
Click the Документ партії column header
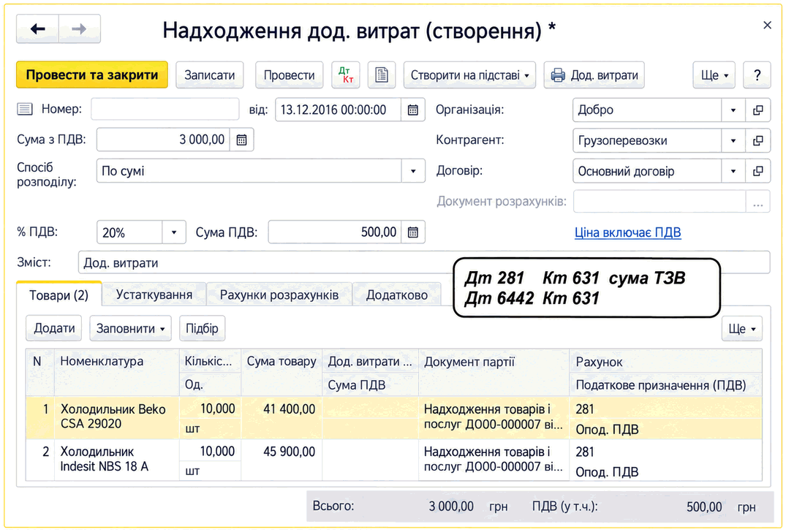point(494,372)
